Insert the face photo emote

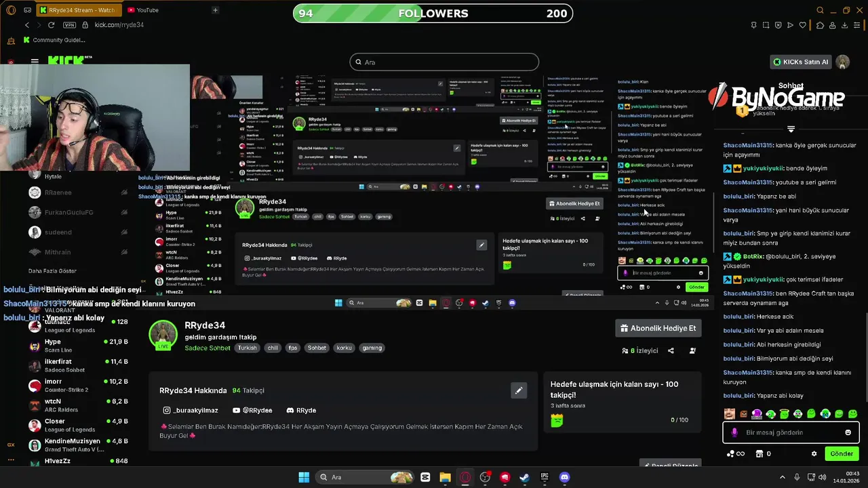(729, 413)
